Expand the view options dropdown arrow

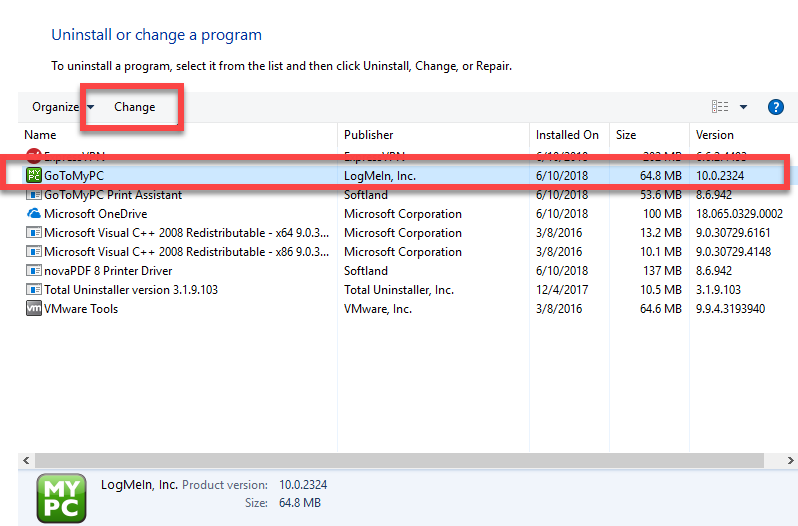pyautogui.click(x=743, y=107)
